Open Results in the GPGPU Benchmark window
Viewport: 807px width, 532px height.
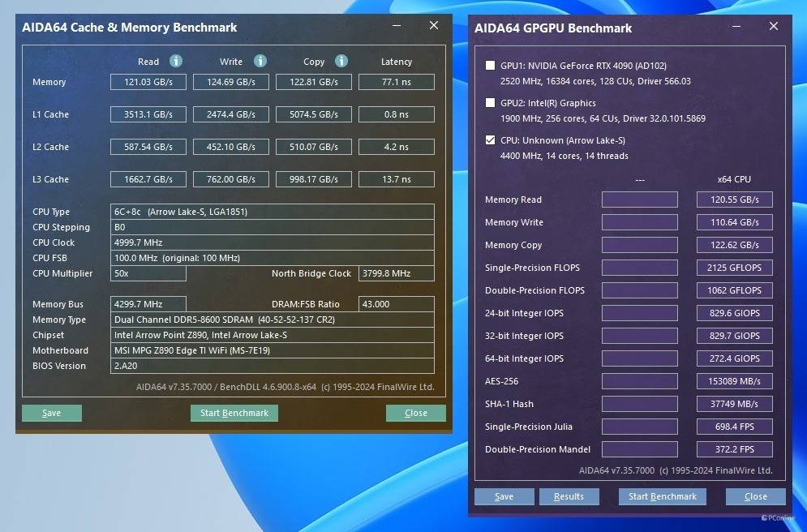click(x=569, y=496)
